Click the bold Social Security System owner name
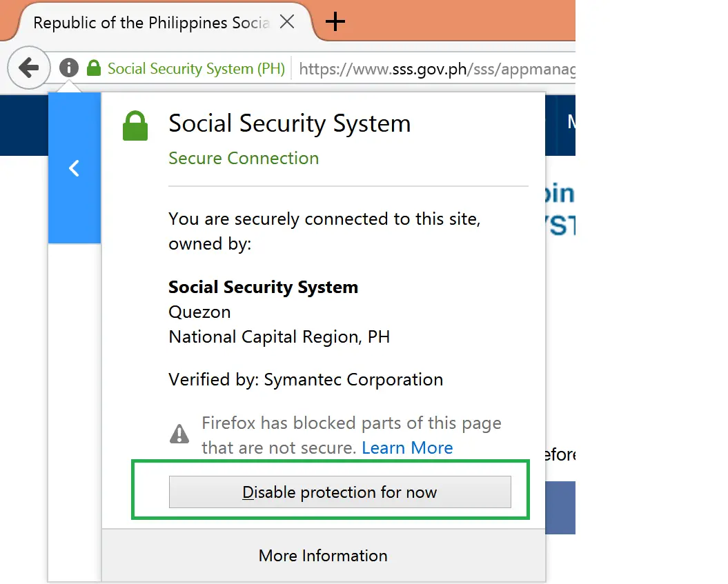The width and height of the screenshot is (728, 584). [263, 287]
